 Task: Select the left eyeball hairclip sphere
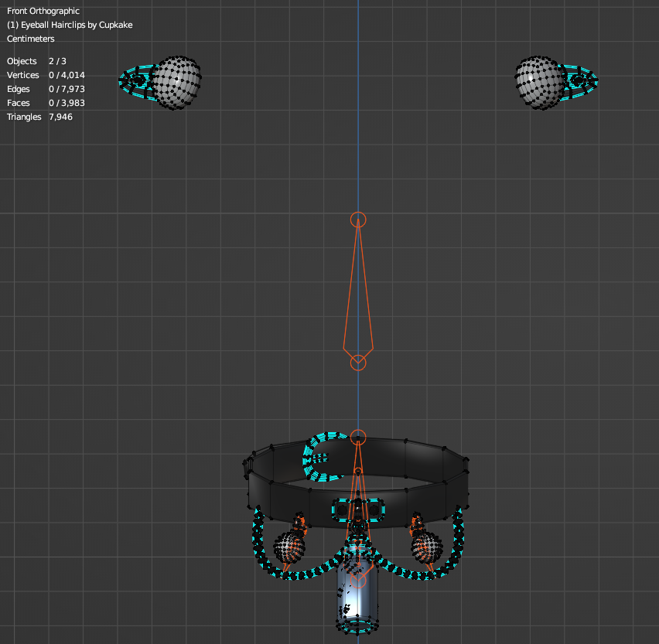176,83
